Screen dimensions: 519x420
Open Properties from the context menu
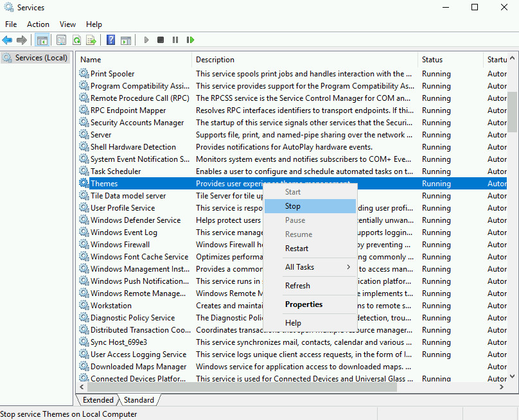pos(310,304)
